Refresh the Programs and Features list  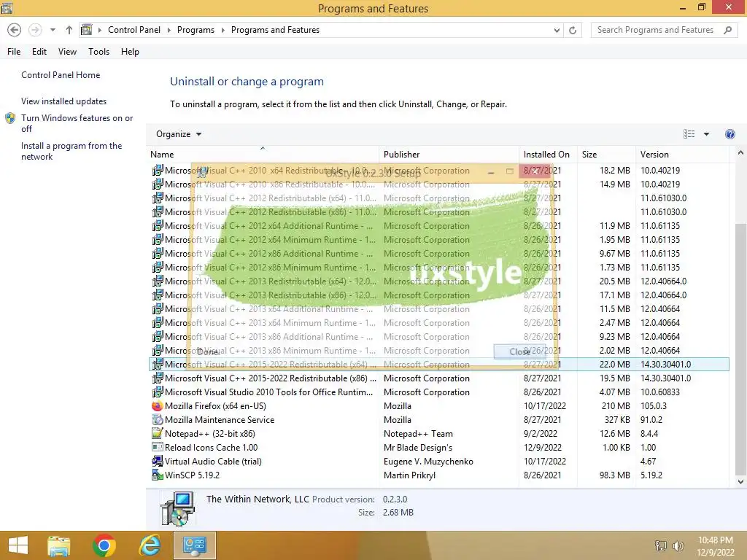tap(573, 30)
